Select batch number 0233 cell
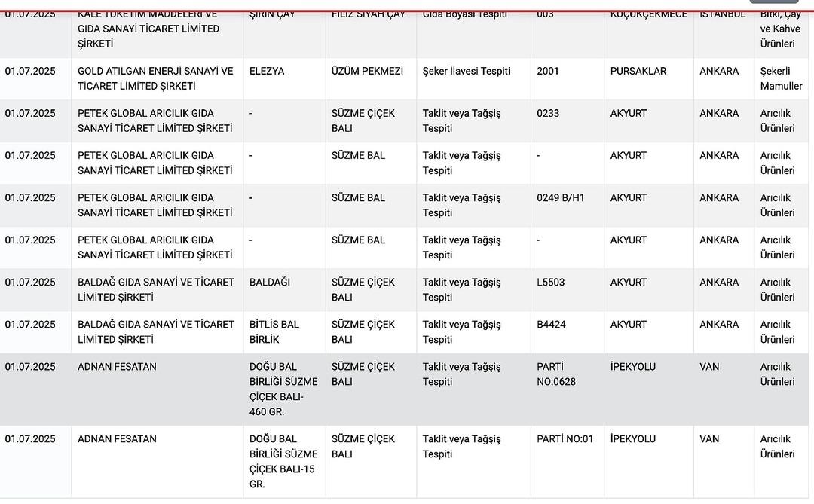The width and height of the screenshot is (814, 504). [548, 114]
